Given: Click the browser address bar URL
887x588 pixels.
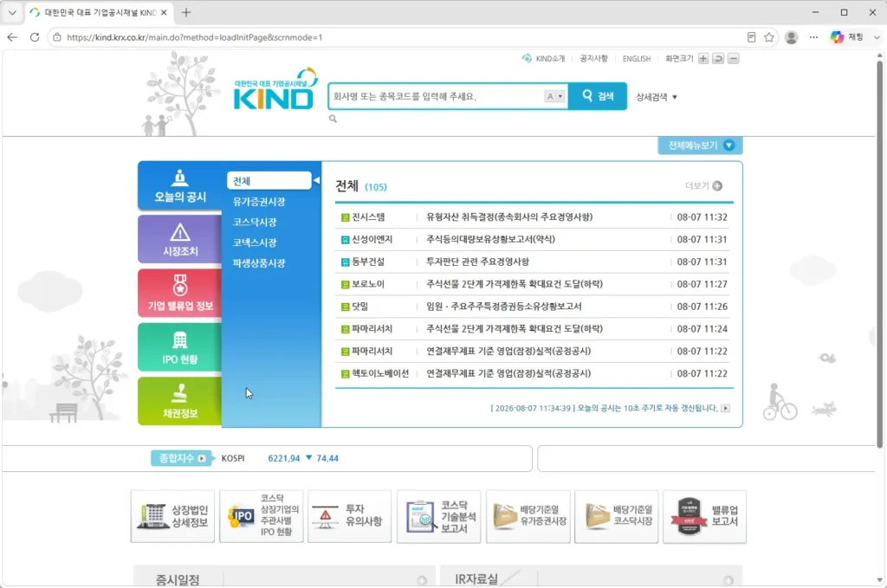Looking at the screenshot, I should 195,37.
